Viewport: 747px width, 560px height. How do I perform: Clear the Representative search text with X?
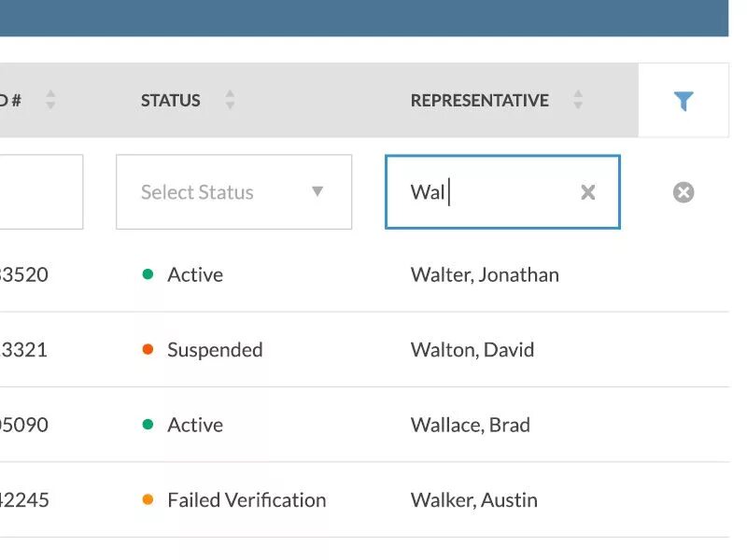(588, 192)
